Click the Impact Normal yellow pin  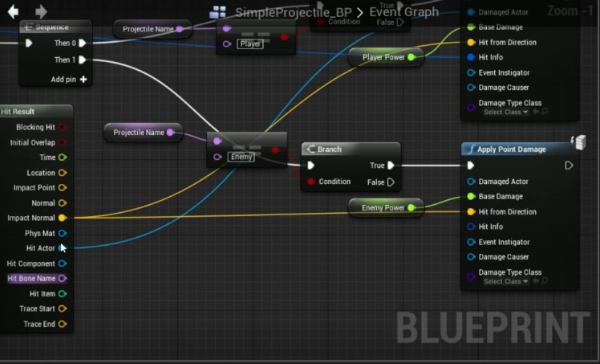coord(62,218)
